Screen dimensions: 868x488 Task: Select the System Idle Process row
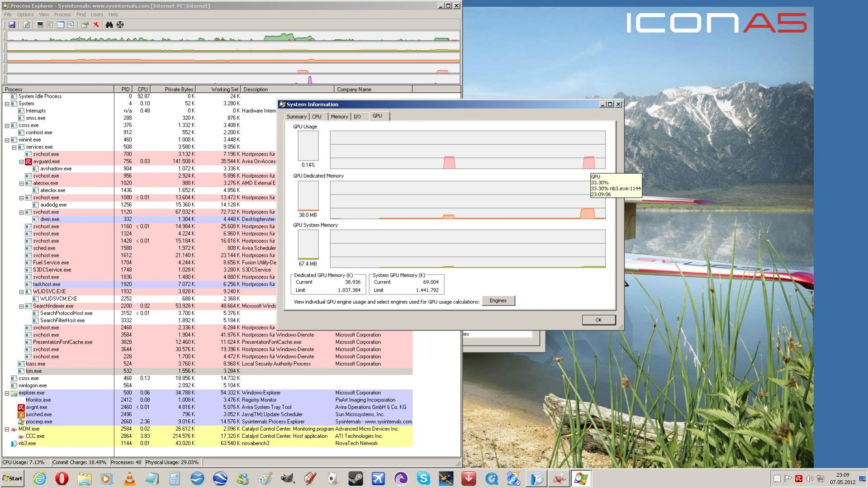[x=207, y=96]
